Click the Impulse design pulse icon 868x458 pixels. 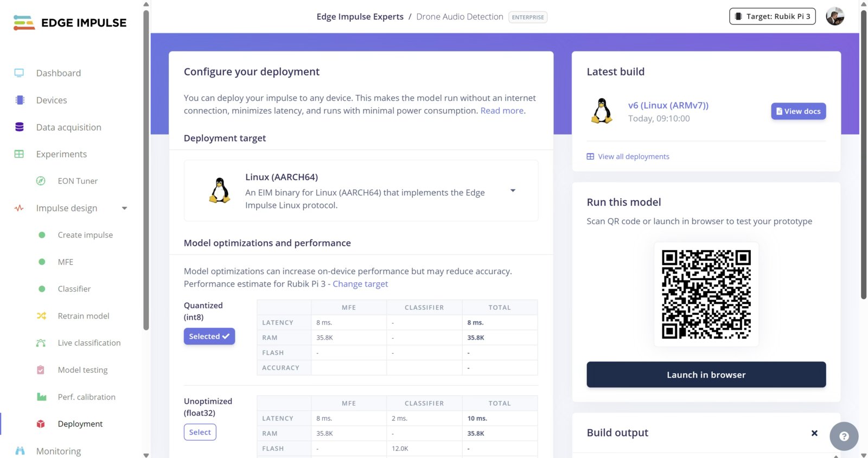click(19, 208)
